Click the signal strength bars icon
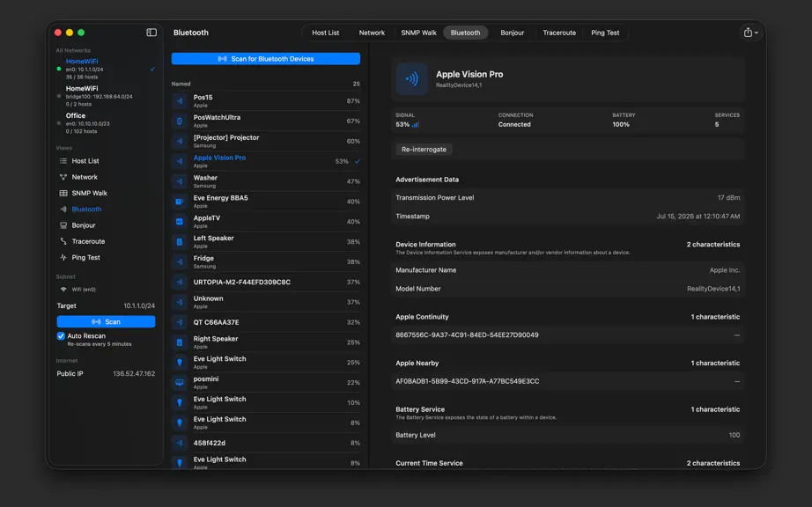 pyautogui.click(x=416, y=125)
